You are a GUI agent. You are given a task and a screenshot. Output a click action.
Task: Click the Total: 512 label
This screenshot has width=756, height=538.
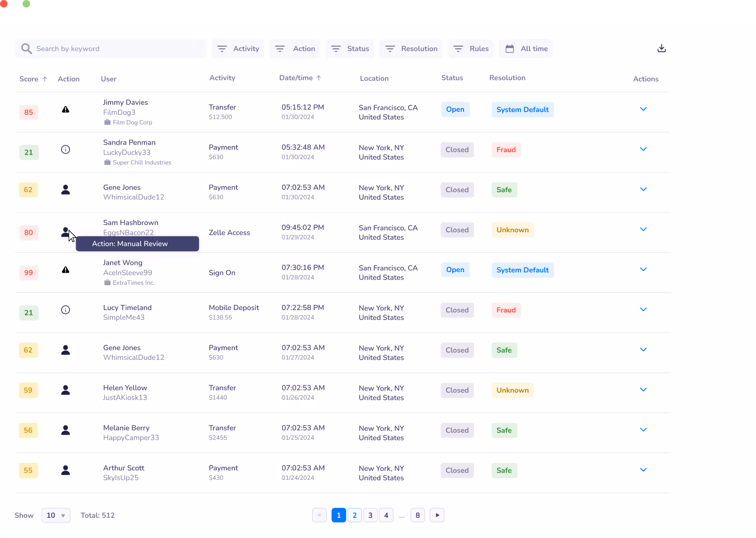pyautogui.click(x=98, y=515)
